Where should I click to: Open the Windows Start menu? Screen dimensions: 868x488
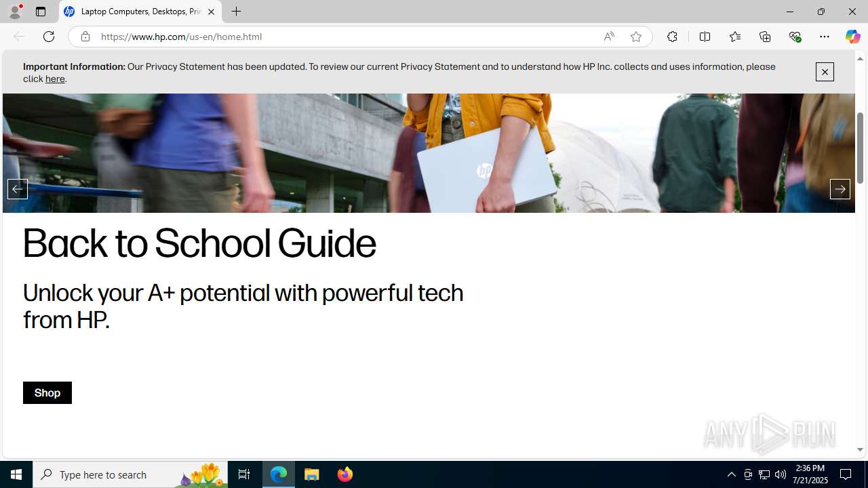pyautogui.click(x=16, y=474)
